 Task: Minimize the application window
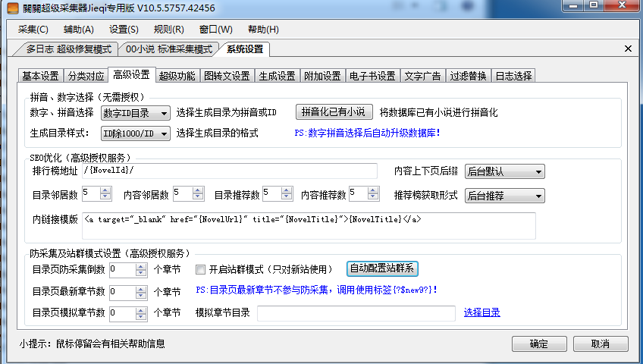pyautogui.click(x=573, y=5)
